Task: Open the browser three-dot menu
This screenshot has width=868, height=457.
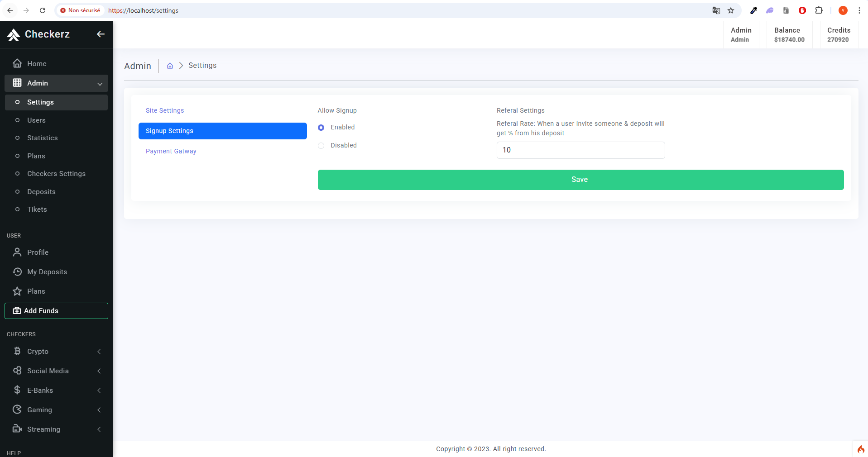Action: tap(859, 10)
